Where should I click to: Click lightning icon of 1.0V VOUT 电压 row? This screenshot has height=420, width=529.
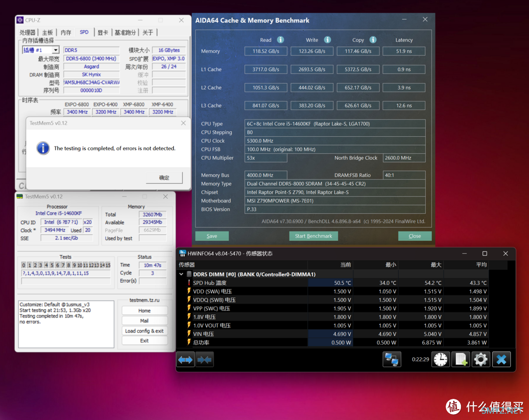click(189, 325)
